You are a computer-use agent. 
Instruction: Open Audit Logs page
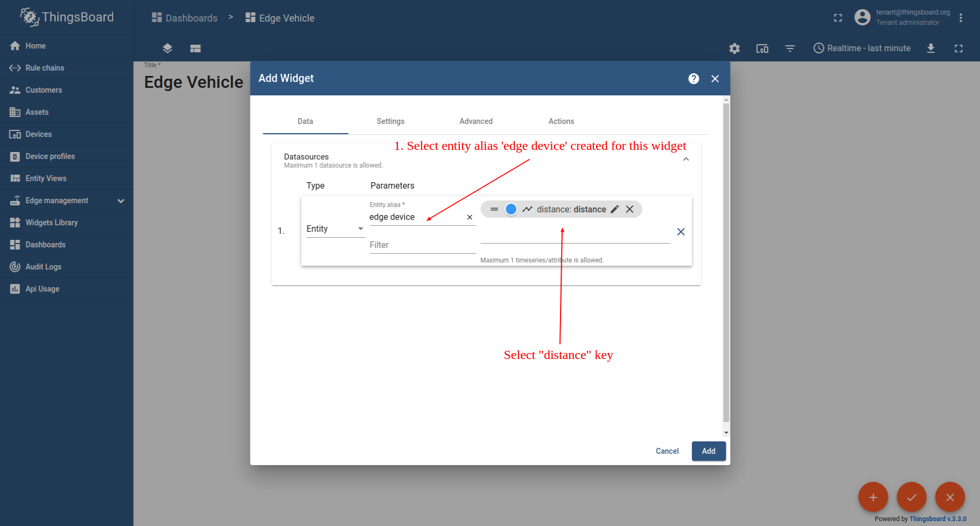point(67,267)
